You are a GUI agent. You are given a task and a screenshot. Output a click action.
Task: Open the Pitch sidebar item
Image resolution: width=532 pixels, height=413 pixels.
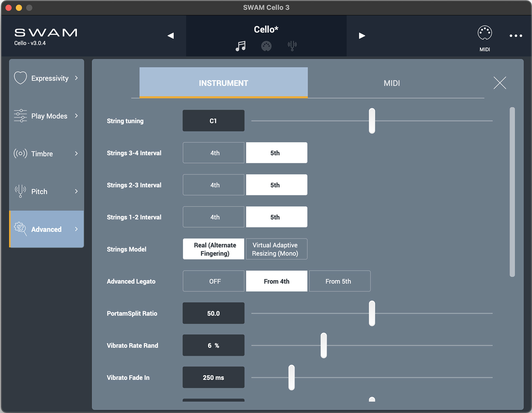click(47, 191)
